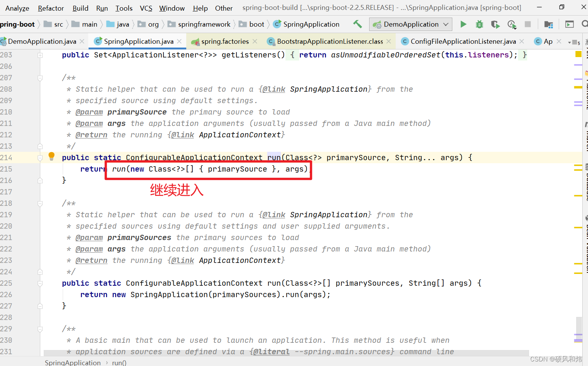This screenshot has width=588, height=366.
Task: Close the ConfigFileApplicationListener.java tab
Action: [x=521, y=41]
